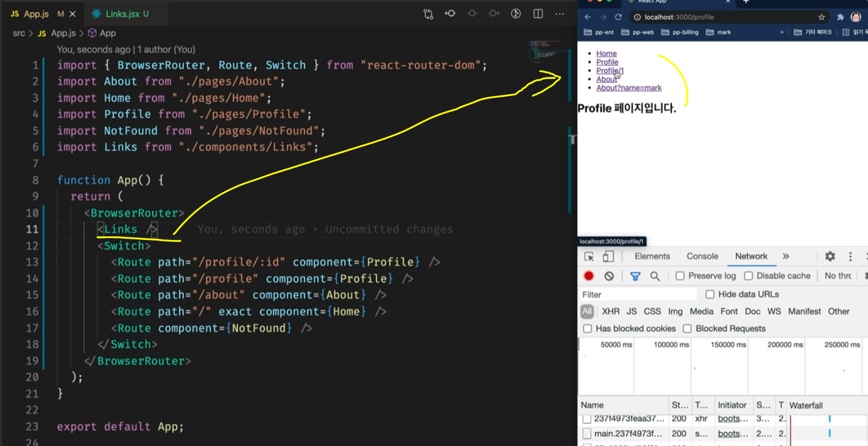Open changes compare icon in editor toolbar
868x446 pixels.
click(x=428, y=14)
